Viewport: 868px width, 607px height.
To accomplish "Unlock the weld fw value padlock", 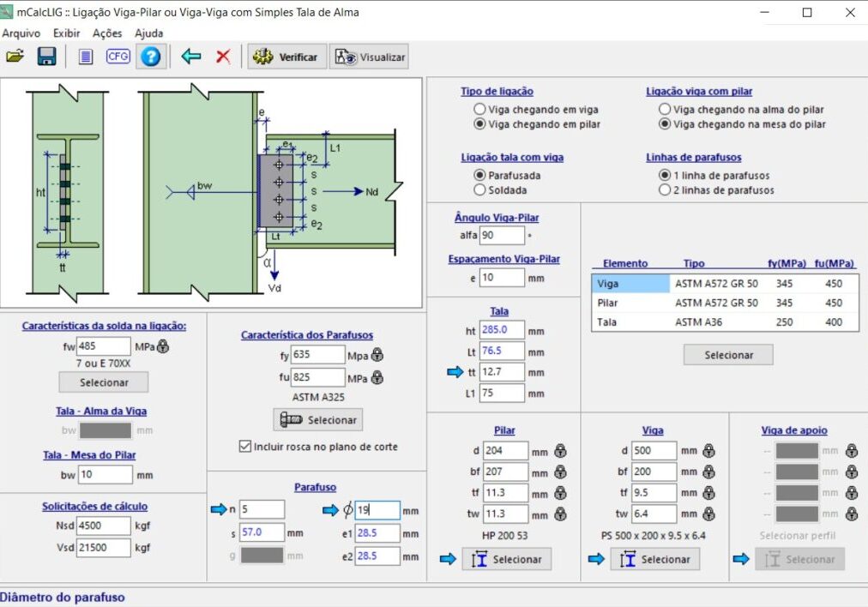I will [163, 346].
